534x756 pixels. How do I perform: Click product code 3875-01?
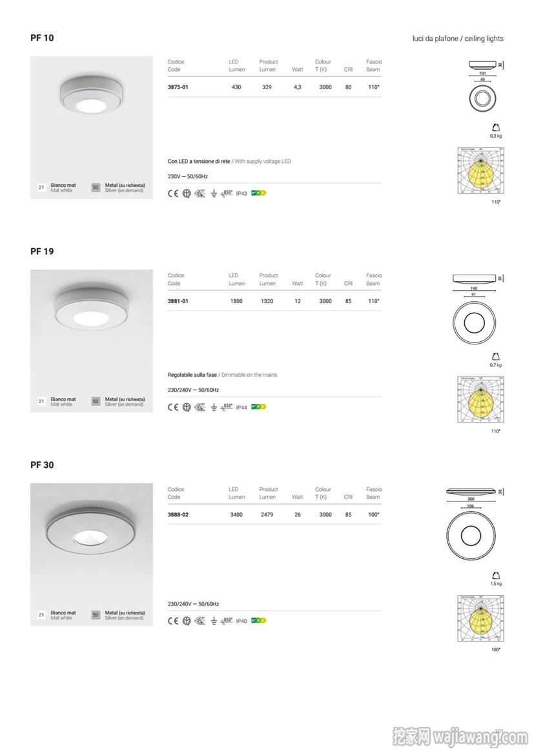tap(178, 87)
